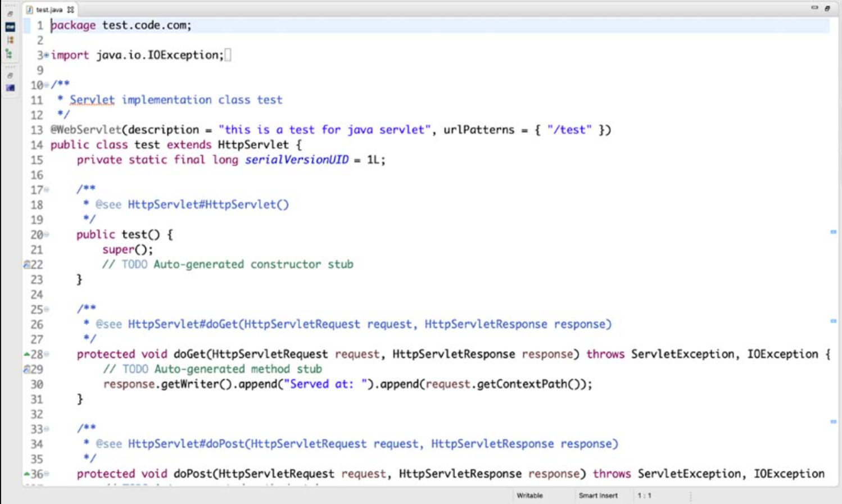Select the test.java editor tab
842x504 pixels.
click(49, 10)
